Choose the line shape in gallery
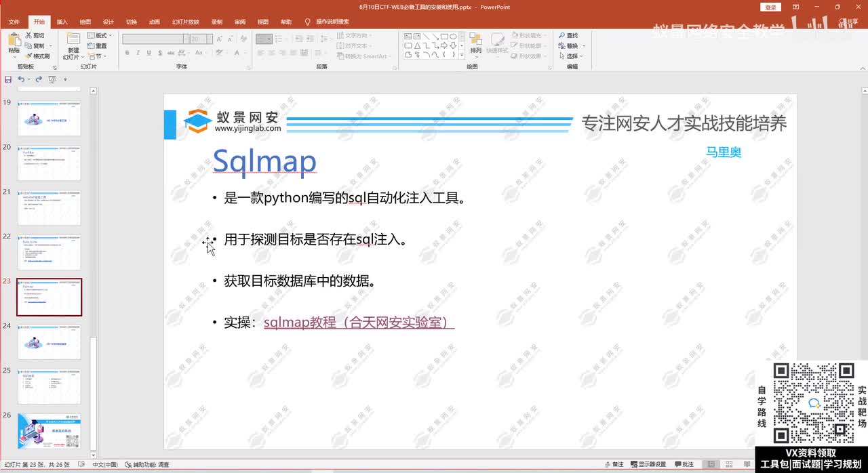The width and height of the screenshot is (868, 473). tap(426, 36)
